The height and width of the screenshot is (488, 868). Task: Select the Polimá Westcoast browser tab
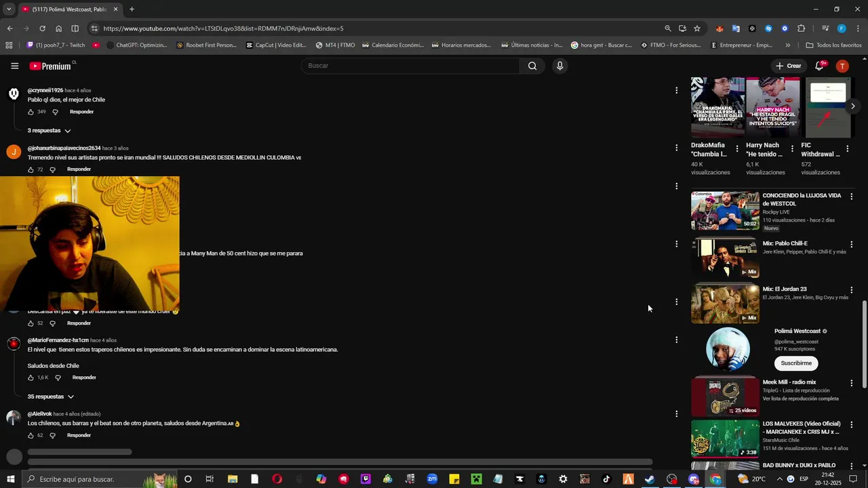tap(70, 9)
